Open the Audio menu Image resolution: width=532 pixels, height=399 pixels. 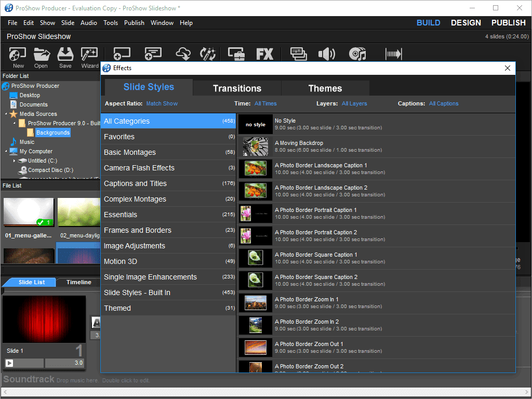[88, 23]
